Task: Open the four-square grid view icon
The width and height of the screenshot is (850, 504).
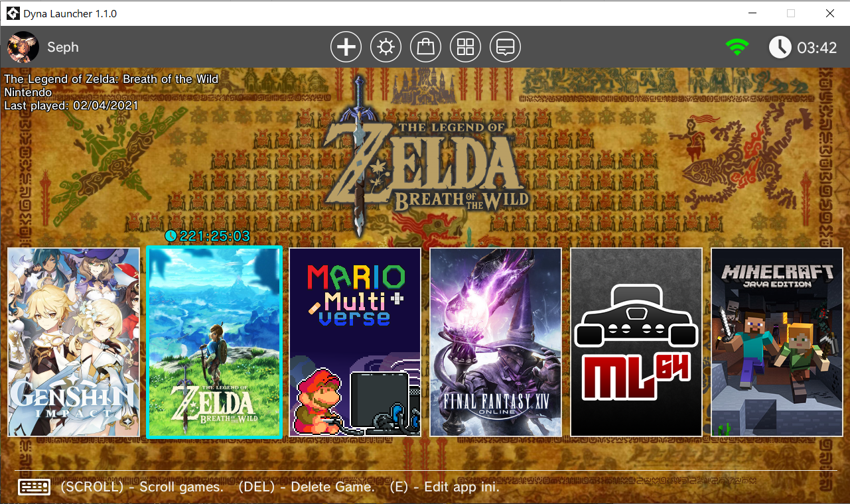Action: click(466, 47)
